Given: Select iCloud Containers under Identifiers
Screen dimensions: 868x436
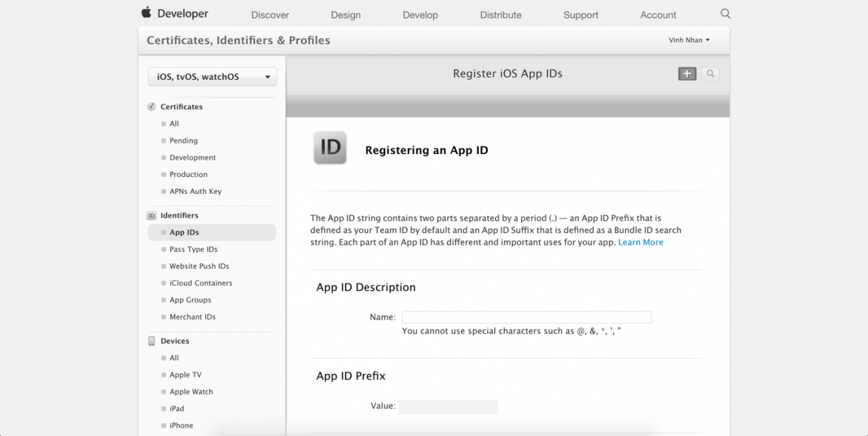Looking at the screenshot, I should 200,283.
